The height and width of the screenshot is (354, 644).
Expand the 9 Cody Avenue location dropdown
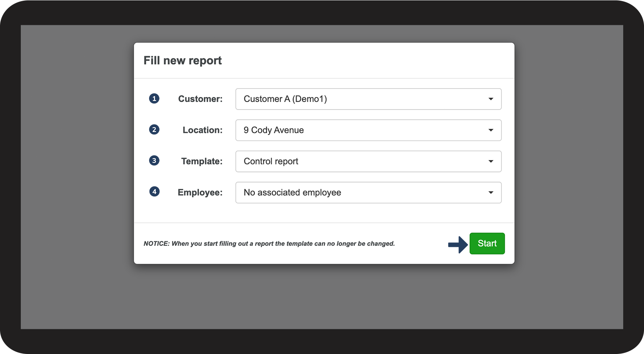click(x=368, y=130)
